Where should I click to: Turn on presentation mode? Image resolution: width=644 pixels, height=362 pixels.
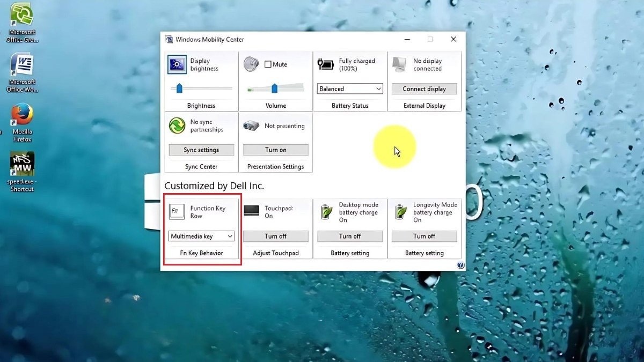[275, 150]
